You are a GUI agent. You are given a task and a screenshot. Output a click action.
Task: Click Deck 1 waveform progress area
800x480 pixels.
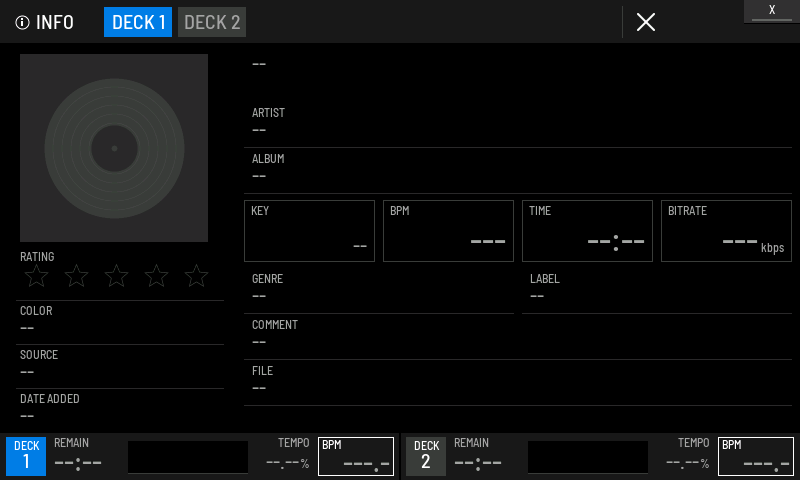pos(188,457)
